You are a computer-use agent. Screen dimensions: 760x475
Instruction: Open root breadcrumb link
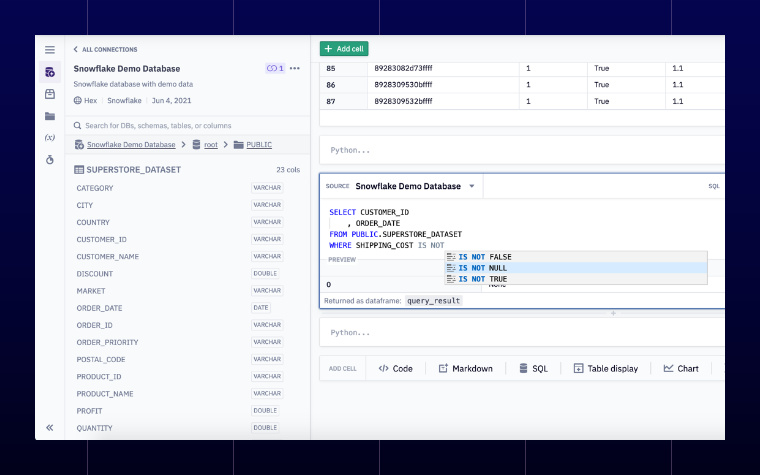coord(210,144)
